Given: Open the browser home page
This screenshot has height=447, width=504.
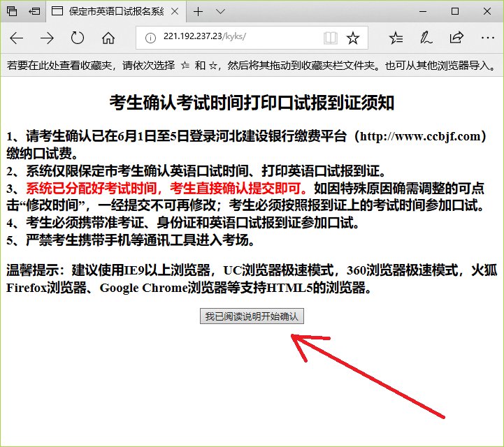Looking at the screenshot, I should (108, 38).
